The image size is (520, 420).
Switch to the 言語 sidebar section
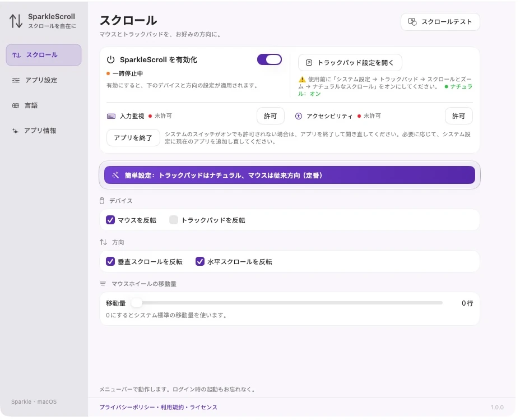pos(44,105)
